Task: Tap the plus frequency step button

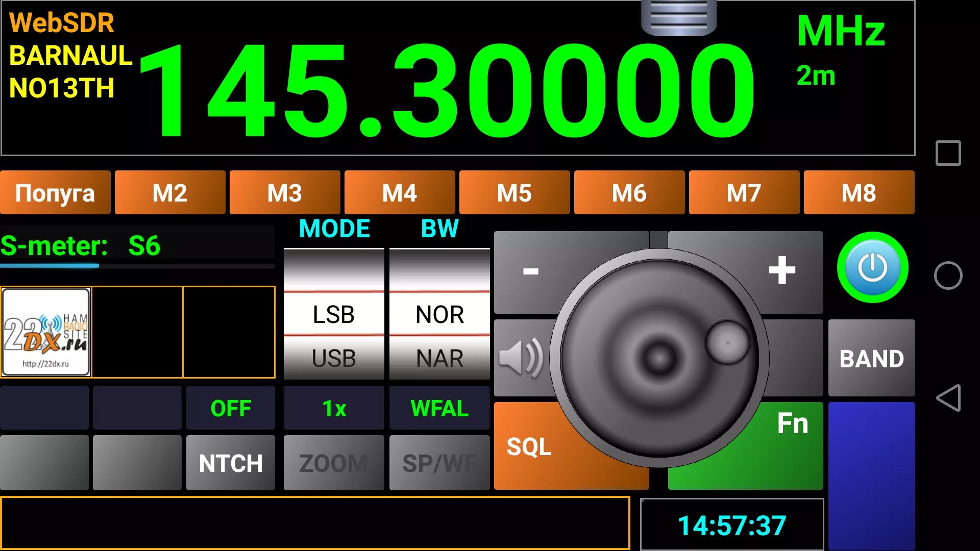Action: pyautogui.click(x=781, y=270)
